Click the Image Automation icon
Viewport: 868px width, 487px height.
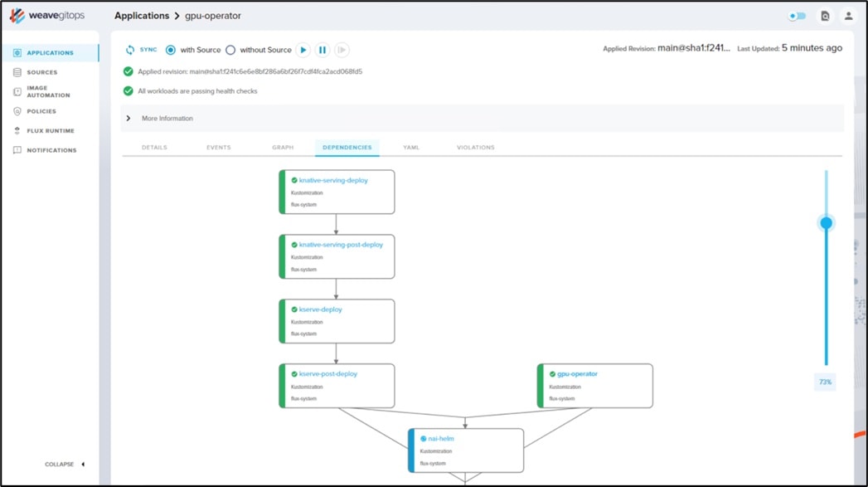pyautogui.click(x=17, y=91)
